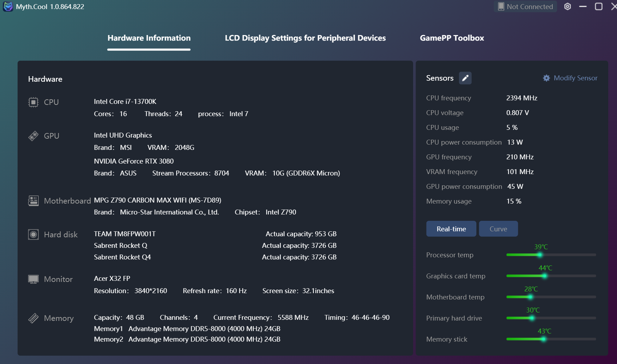Click the Memory stick icon
The height and width of the screenshot is (364, 617).
tap(34, 318)
